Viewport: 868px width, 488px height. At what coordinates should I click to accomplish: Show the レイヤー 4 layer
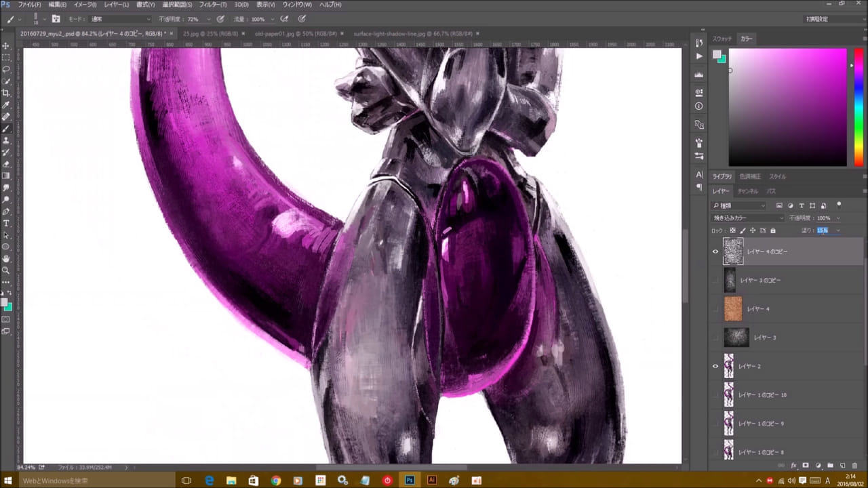coord(715,309)
